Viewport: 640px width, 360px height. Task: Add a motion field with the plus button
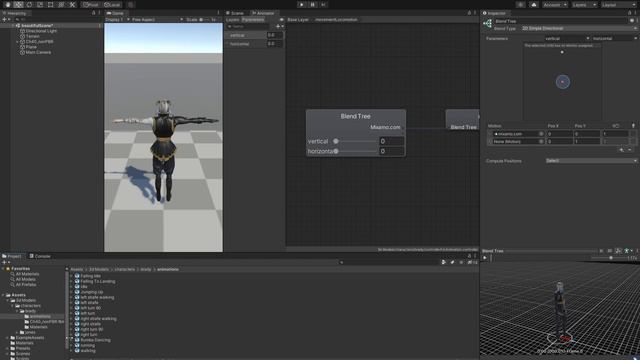[621, 150]
